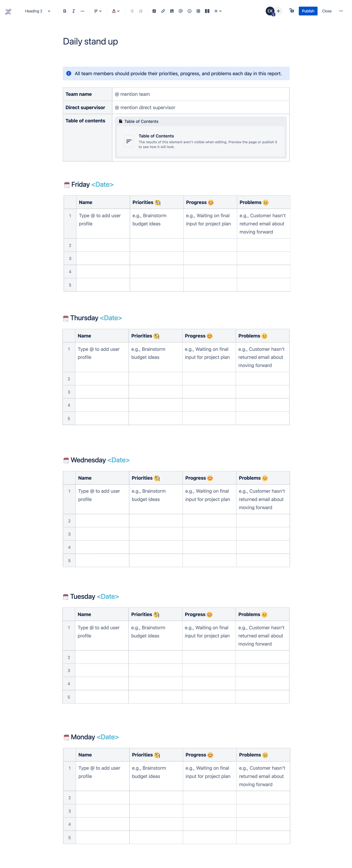
Task: Click the bullet list icon
Action: pos(132,11)
